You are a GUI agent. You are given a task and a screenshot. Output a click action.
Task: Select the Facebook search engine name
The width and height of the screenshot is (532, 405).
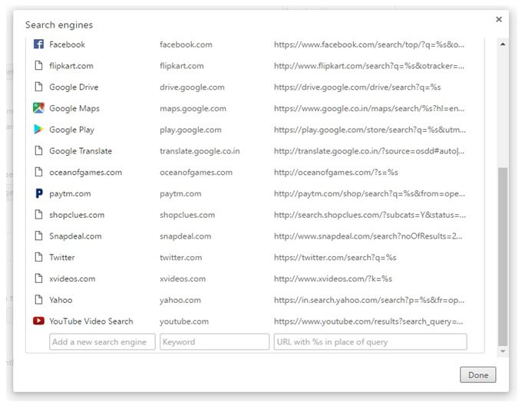click(68, 44)
